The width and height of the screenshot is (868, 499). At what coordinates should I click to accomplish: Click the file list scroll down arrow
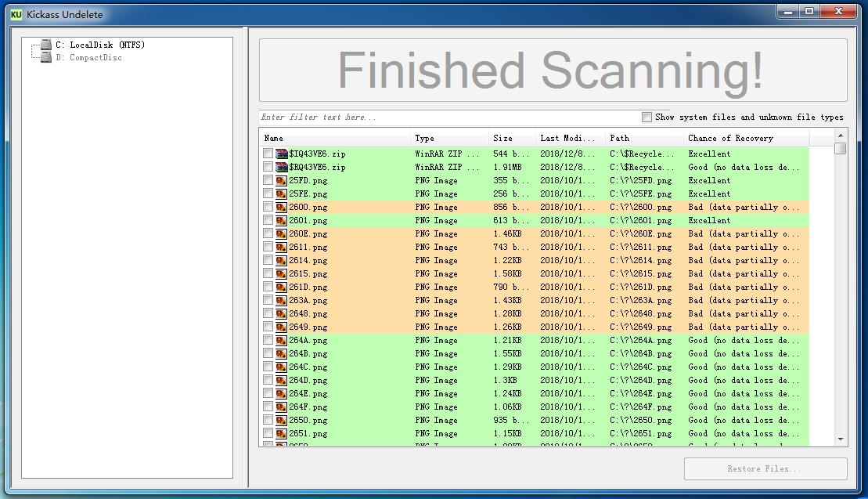click(841, 439)
